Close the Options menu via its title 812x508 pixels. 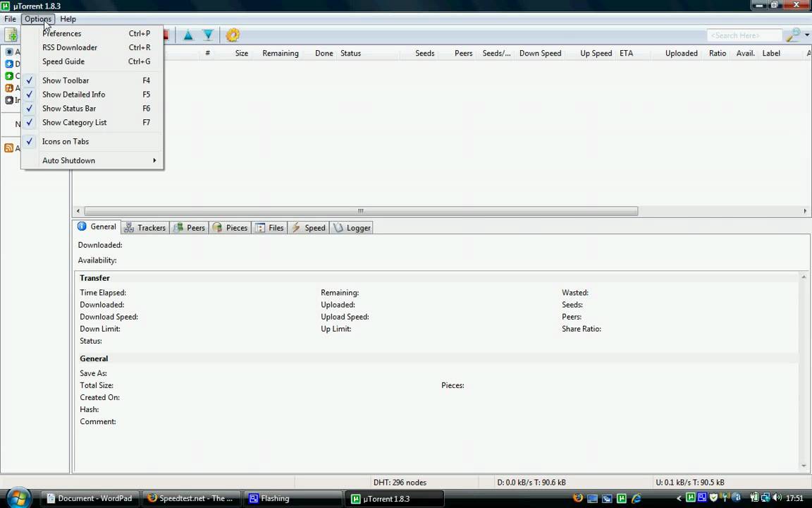38,19
